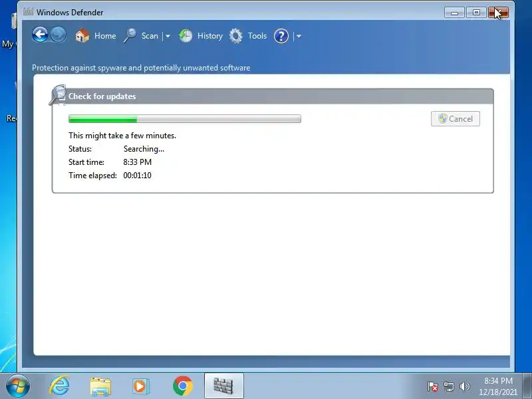Click the 8:33 PM start time value
532x399 pixels.
138,162
